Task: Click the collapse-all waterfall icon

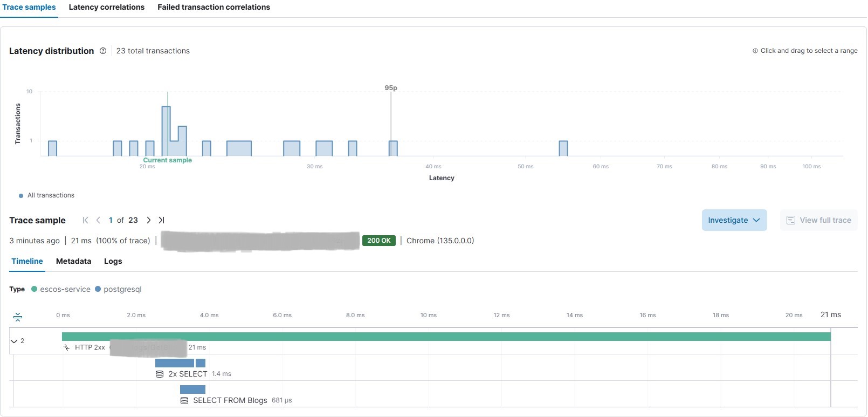Action: click(18, 317)
